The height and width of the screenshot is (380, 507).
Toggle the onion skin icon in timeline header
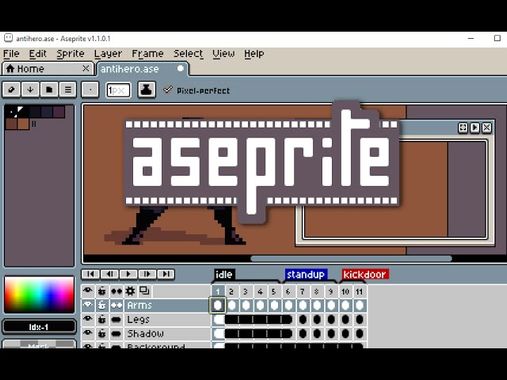(144, 291)
